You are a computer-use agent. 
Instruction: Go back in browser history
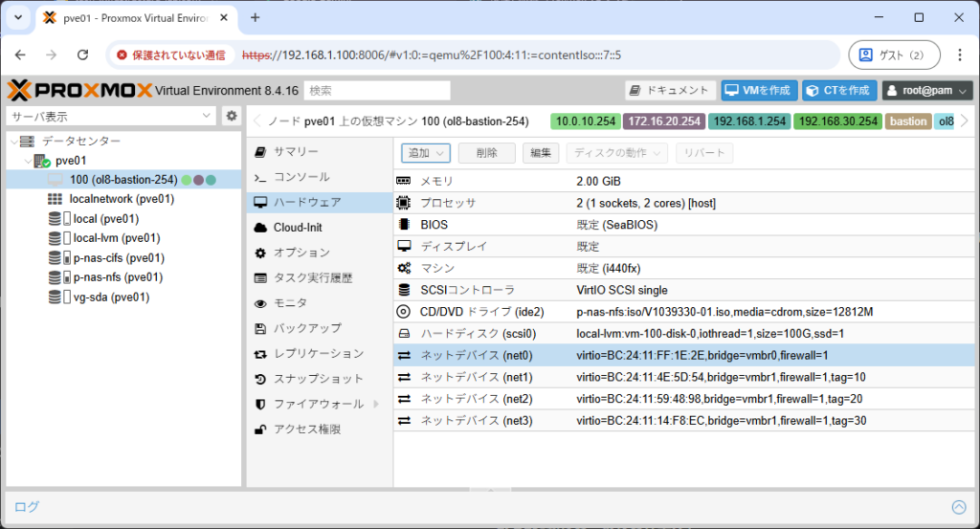(x=21, y=55)
